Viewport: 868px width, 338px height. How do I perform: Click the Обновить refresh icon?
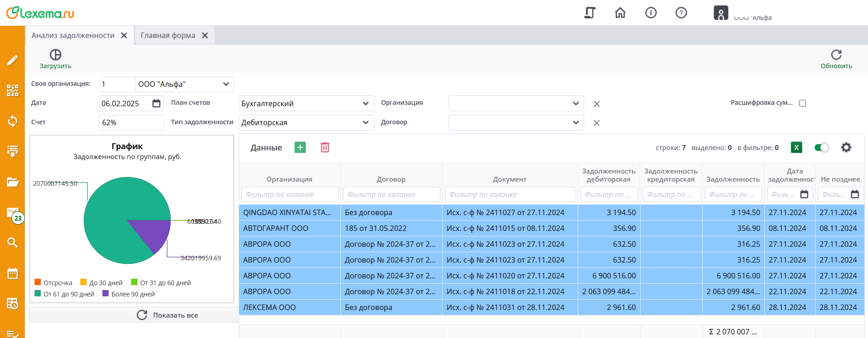click(x=836, y=55)
